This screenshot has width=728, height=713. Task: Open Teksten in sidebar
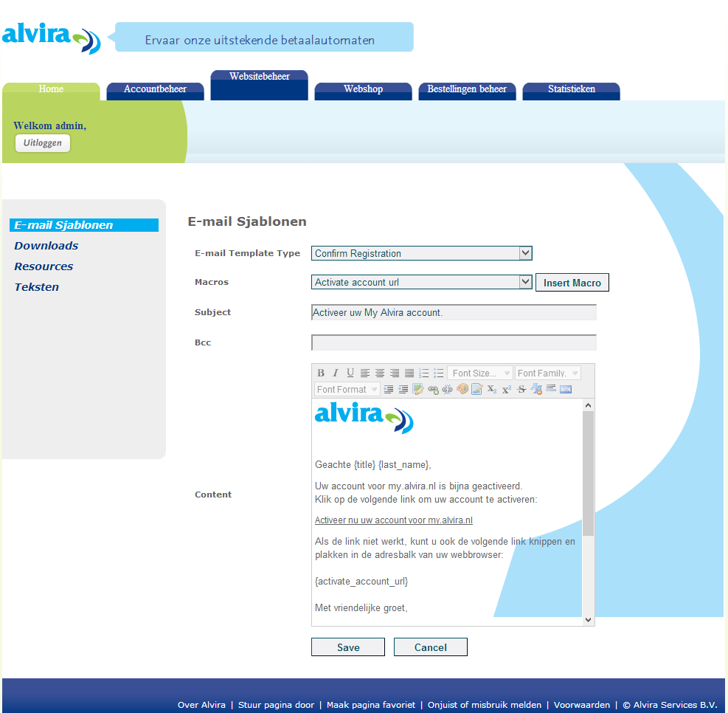click(x=37, y=287)
